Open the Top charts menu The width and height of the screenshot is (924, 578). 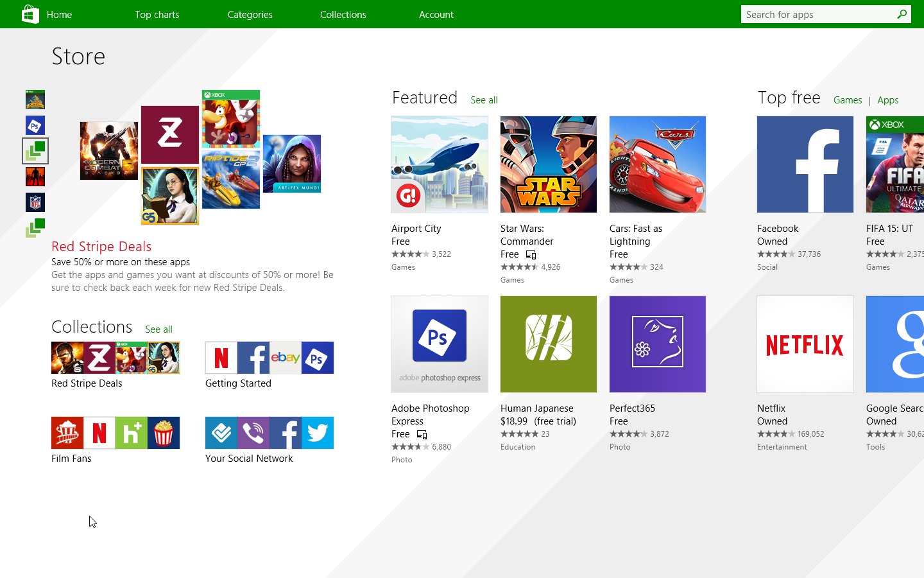tap(157, 14)
